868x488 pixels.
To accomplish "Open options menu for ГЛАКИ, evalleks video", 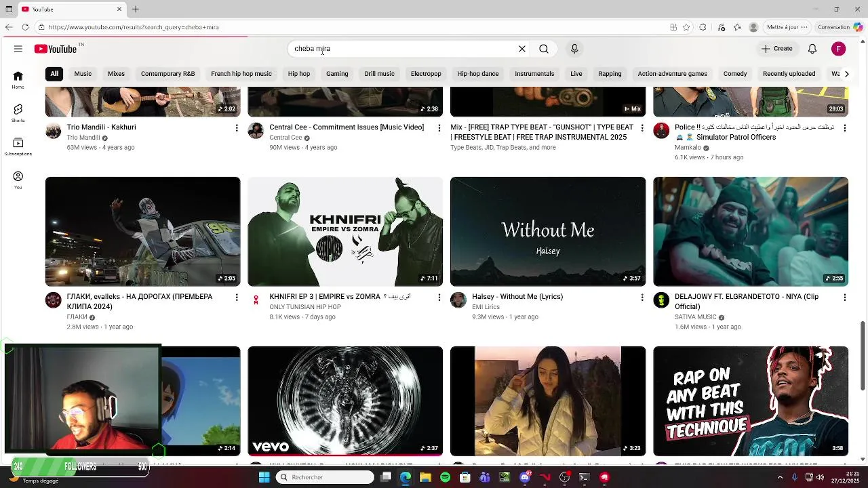I will (237, 297).
